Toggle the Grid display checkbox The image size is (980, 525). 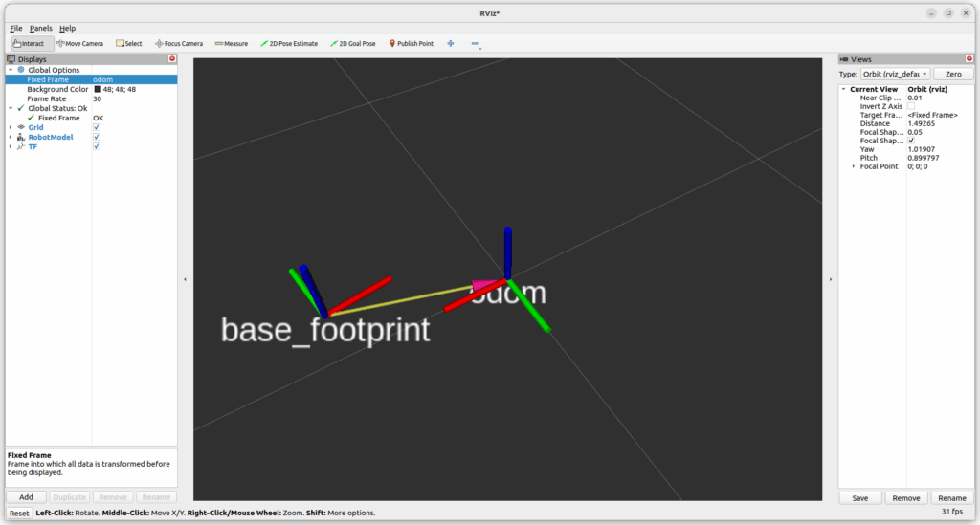pyautogui.click(x=97, y=127)
